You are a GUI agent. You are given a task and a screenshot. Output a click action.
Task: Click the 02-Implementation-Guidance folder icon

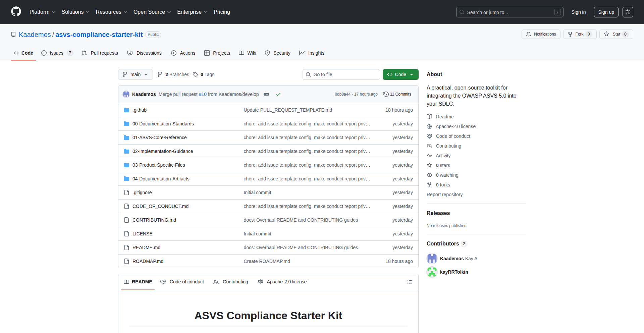pyautogui.click(x=126, y=151)
